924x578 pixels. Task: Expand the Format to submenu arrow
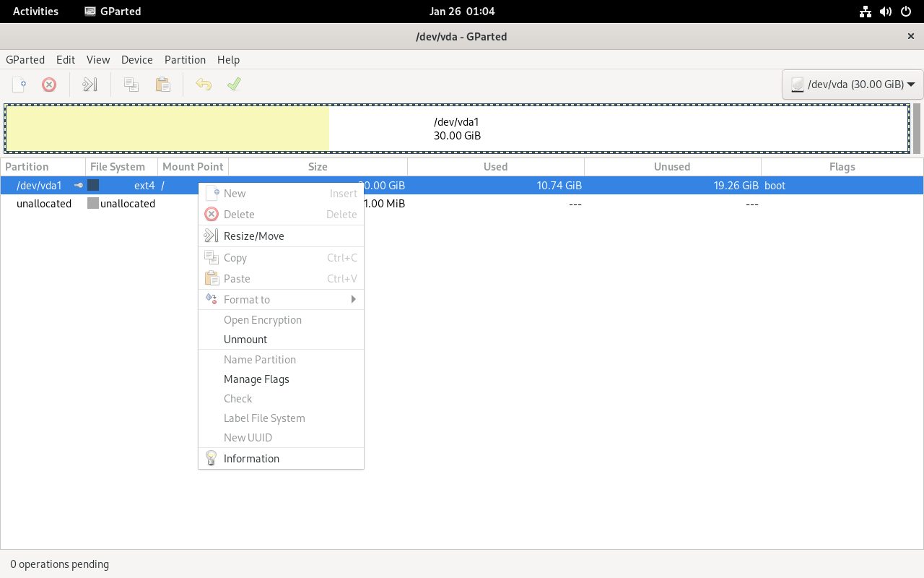[x=353, y=299]
